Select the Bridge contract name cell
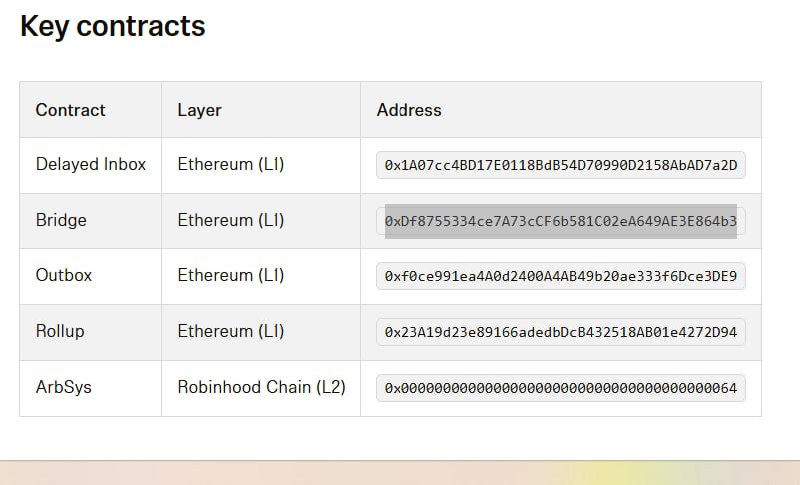This screenshot has height=485, width=800. point(91,220)
